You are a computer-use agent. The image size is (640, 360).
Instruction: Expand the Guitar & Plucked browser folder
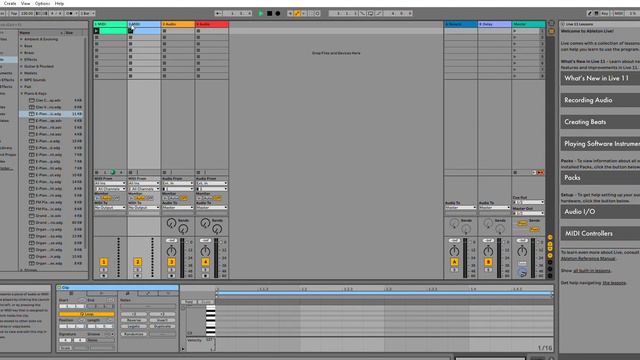(x=22, y=66)
